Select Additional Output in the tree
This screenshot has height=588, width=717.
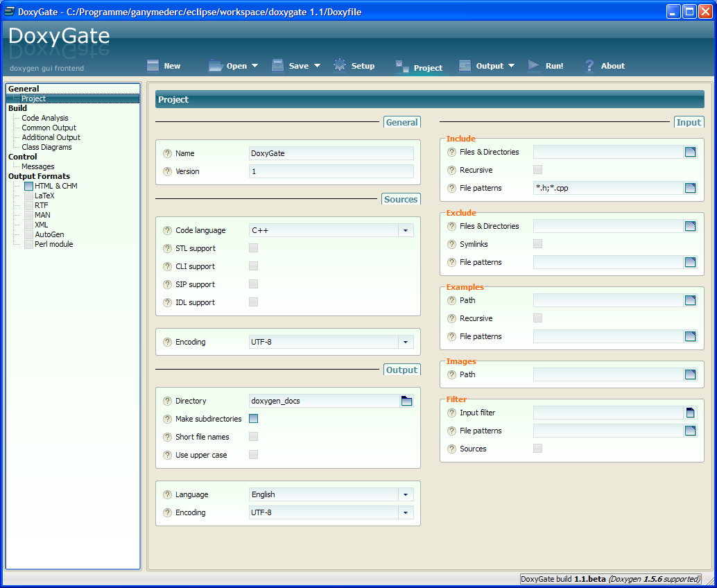(51, 137)
